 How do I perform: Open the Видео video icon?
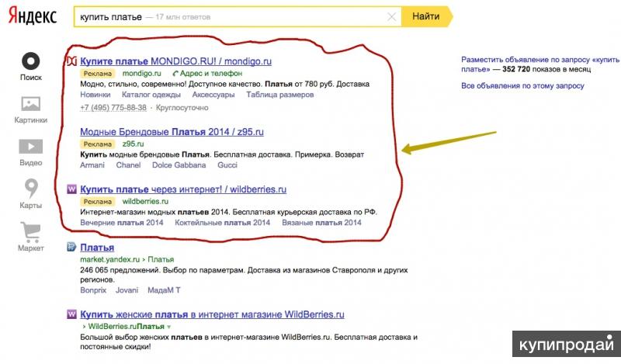(x=30, y=147)
